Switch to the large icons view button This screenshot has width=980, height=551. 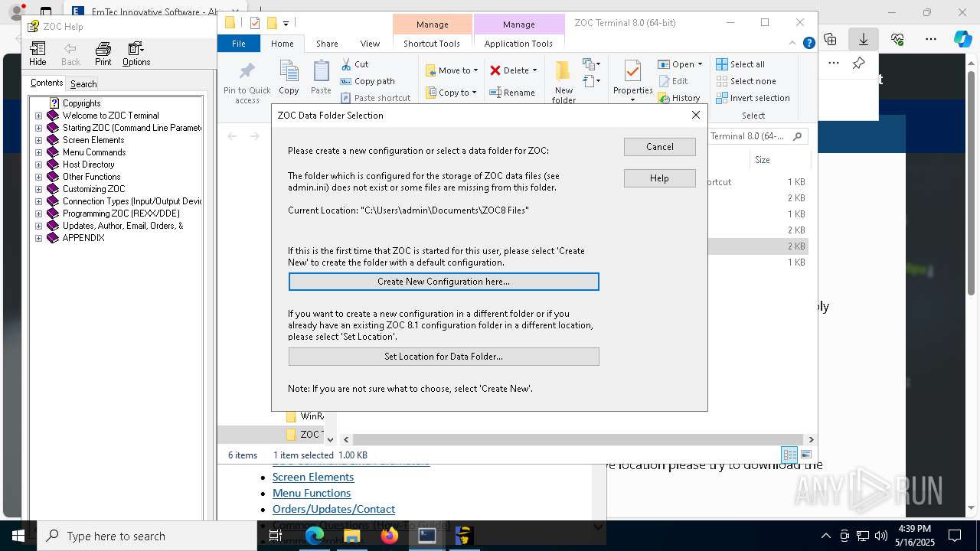coord(805,455)
